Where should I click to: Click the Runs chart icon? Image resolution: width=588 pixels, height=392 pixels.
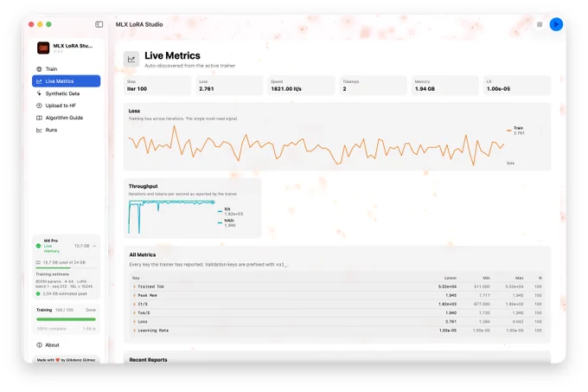coord(39,130)
